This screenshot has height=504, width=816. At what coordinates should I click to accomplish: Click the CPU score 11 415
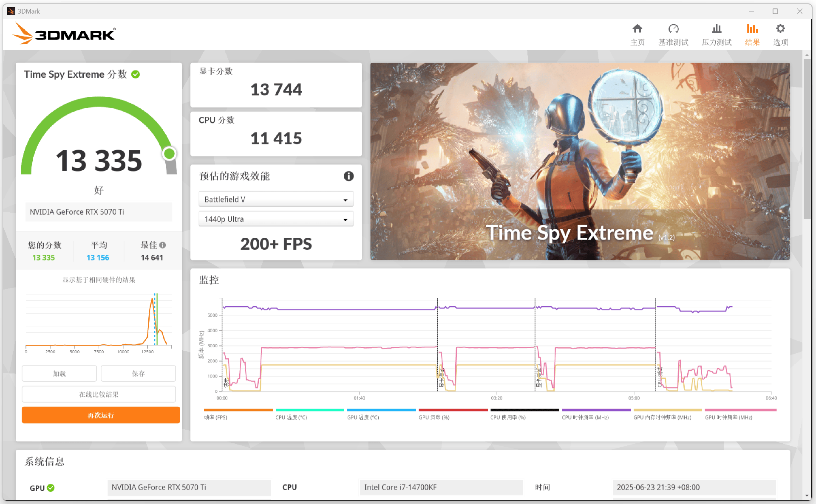276,138
